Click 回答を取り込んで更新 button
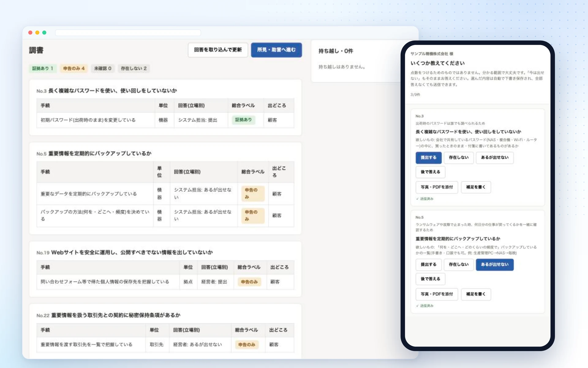 (218, 50)
